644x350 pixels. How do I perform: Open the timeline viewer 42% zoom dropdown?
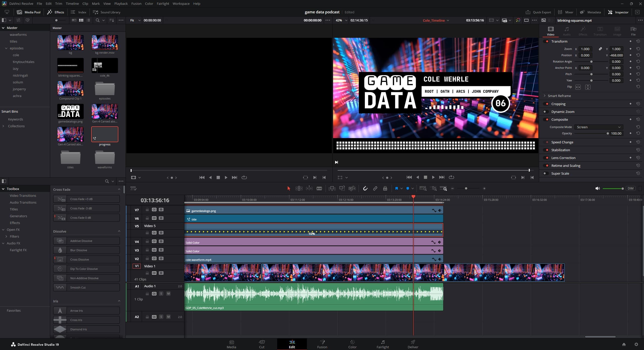[x=341, y=20]
